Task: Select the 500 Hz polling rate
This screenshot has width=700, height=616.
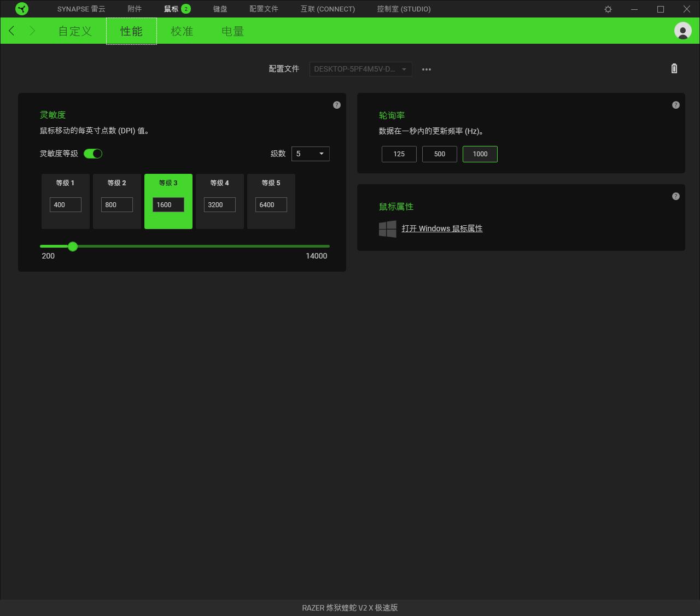Action: (440, 154)
